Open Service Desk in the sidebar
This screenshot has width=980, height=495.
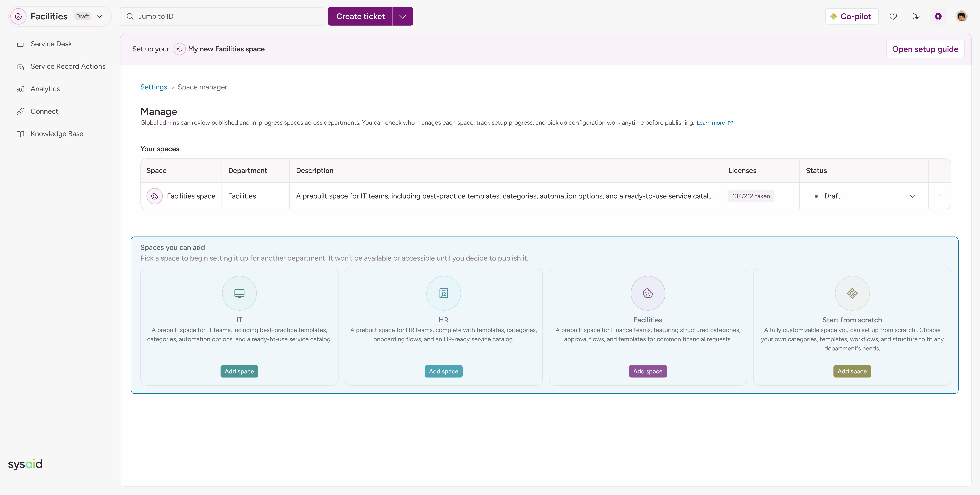tap(51, 44)
